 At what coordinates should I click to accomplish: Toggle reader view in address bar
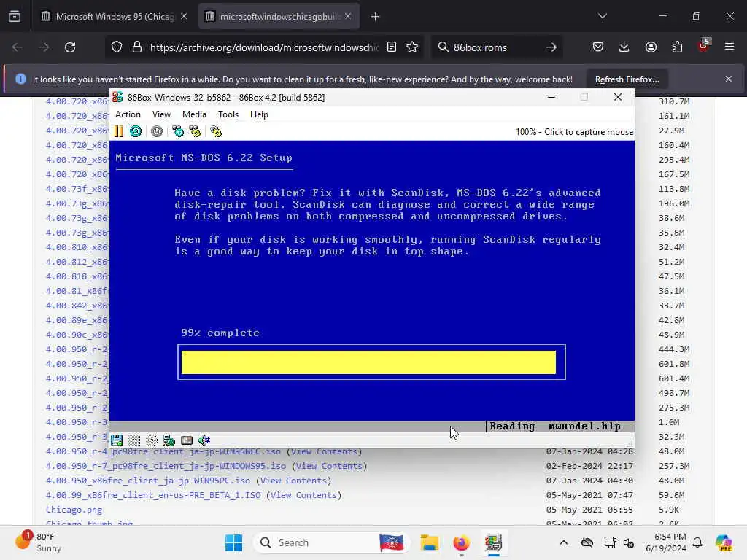pyautogui.click(x=392, y=47)
